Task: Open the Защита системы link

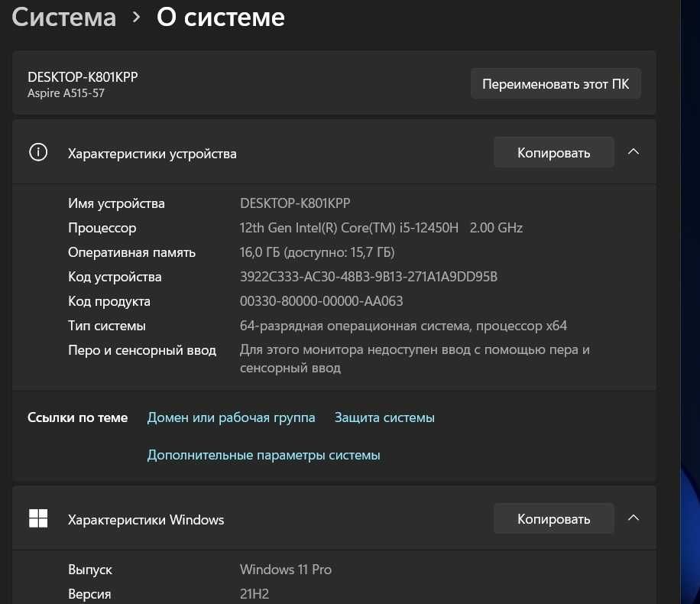Action: pyautogui.click(x=384, y=417)
